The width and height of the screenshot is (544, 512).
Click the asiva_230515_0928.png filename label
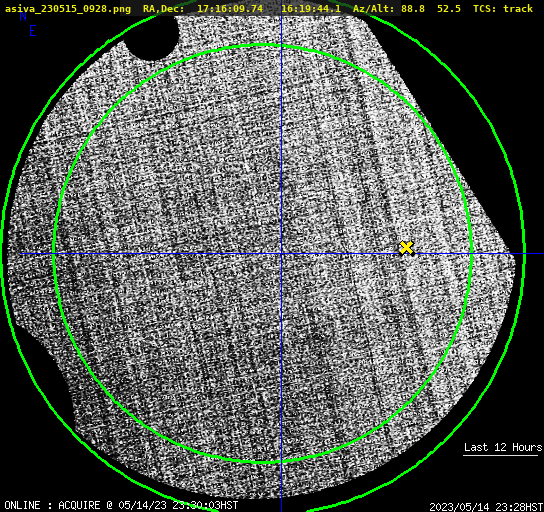point(68,8)
